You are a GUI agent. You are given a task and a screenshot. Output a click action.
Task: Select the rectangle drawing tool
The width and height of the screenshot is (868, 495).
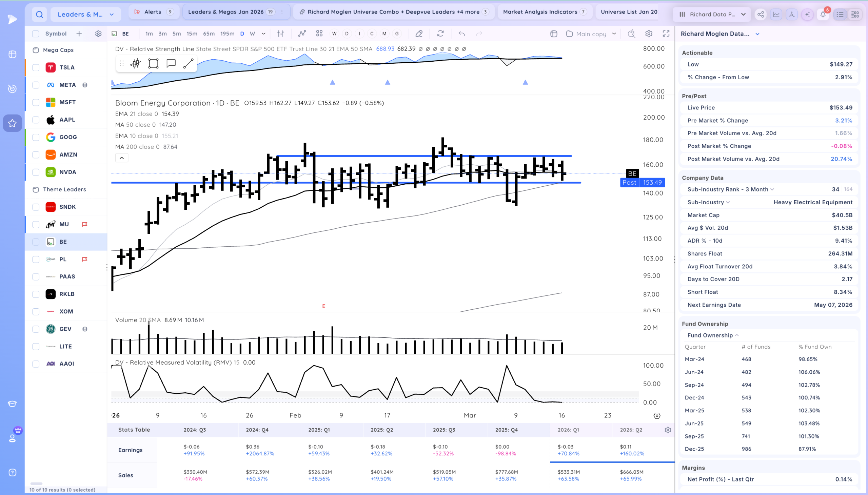[x=153, y=64]
